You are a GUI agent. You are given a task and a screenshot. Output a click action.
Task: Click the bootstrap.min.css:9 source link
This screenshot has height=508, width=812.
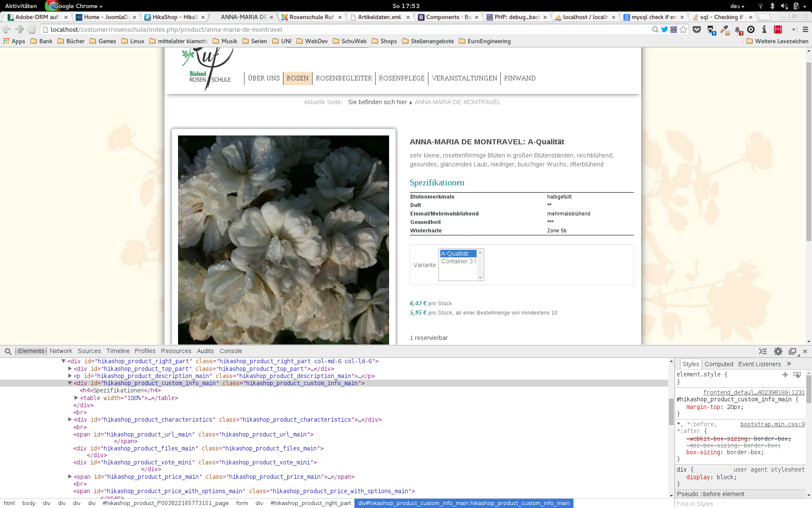pyautogui.click(x=772, y=424)
